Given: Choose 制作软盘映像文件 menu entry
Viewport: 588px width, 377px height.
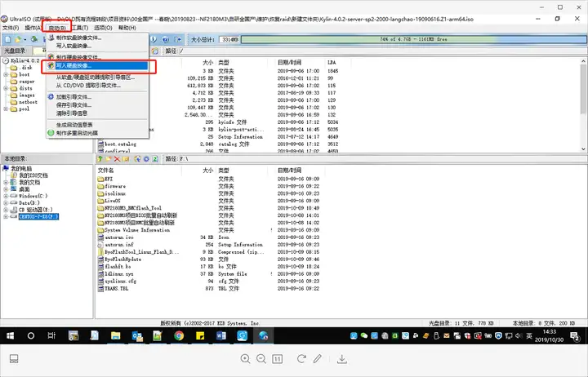Looking at the screenshot, I should pyautogui.click(x=97, y=38).
